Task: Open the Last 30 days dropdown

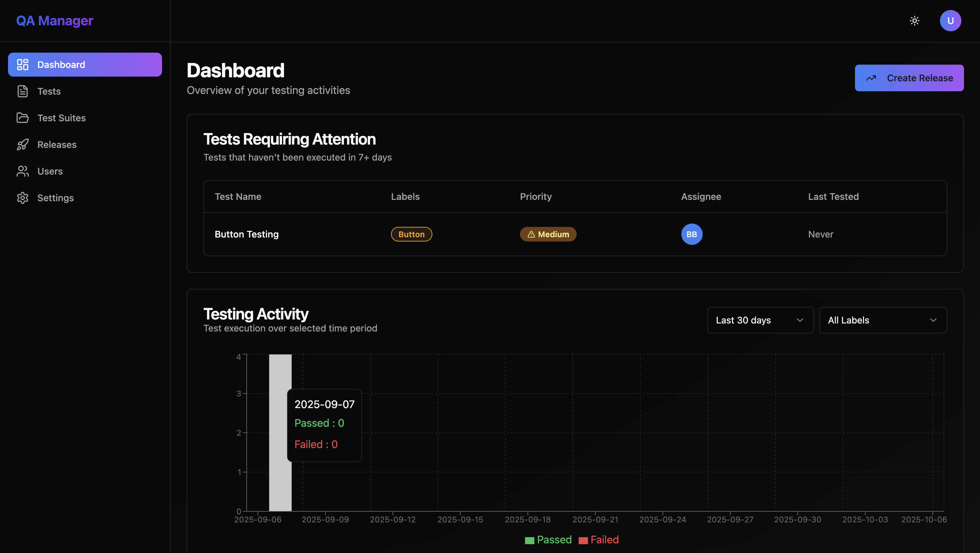Action: coord(760,320)
